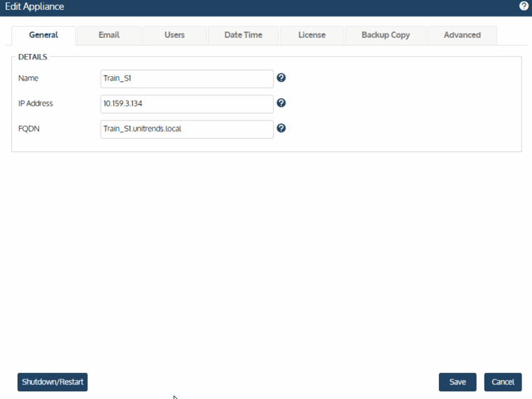Image resolution: width=532 pixels, height=399 pixels.
Task: Save the appliance settings
Action: click(457, 382)
